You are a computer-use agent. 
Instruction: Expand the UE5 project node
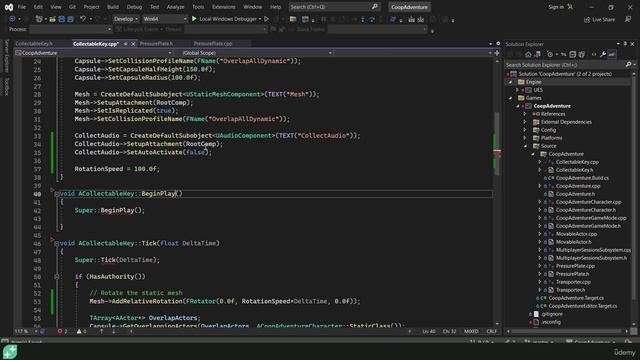(x=518, y=90)
